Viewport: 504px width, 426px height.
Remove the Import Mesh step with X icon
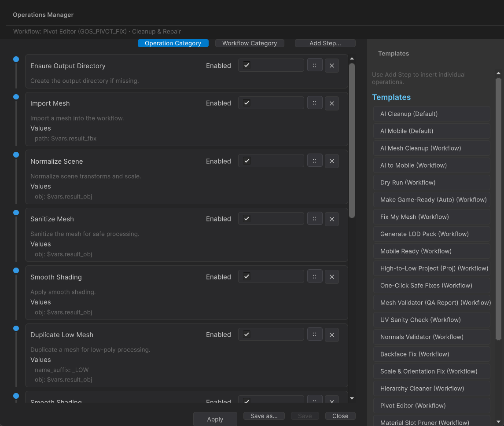331,103
